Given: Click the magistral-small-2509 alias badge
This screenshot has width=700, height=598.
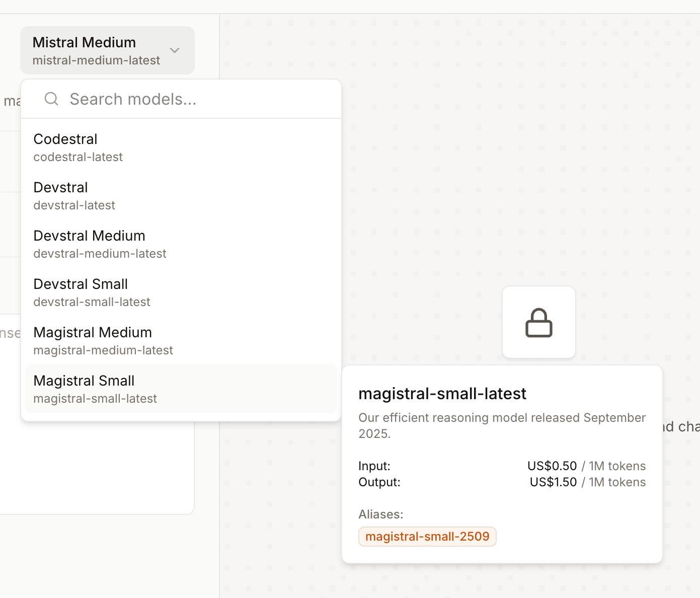Looking at the screenshot, I should (427, 537).
